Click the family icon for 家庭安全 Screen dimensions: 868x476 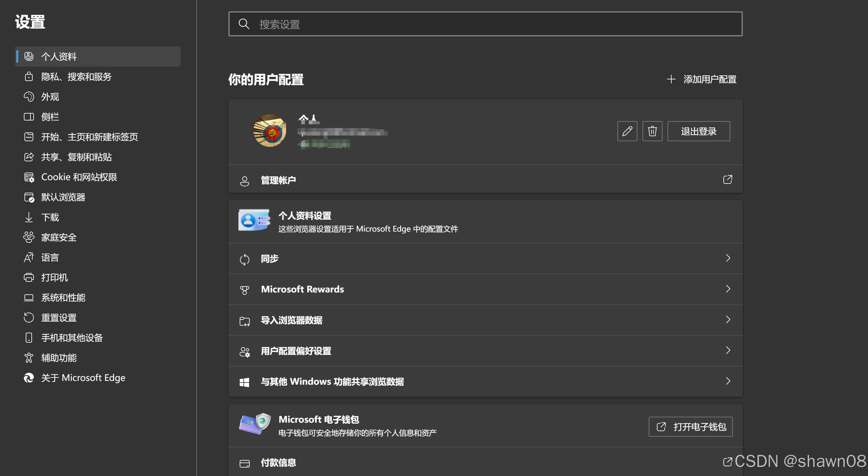point(29,237)
